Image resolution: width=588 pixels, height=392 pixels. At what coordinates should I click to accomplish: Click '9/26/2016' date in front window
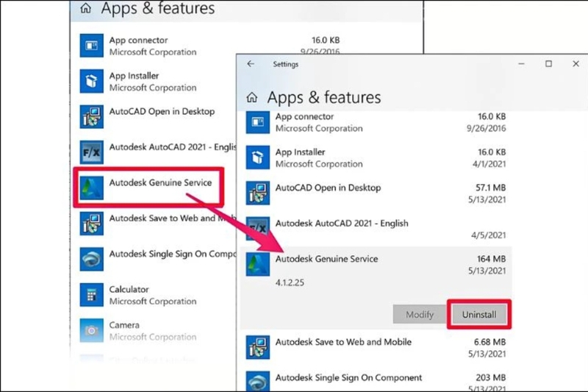coord(486,128)
